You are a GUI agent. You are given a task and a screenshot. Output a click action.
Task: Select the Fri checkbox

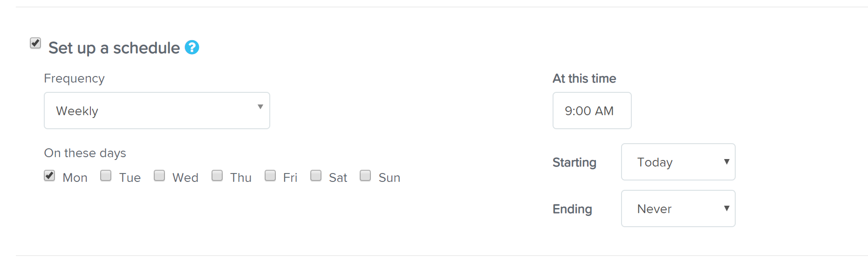click(x=270, y=176)
